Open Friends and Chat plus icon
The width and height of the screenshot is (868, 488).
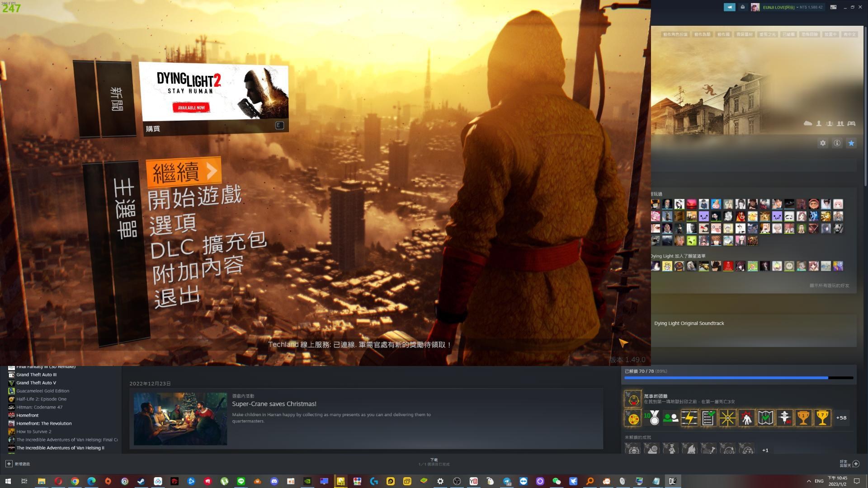[x=855, y=464]
